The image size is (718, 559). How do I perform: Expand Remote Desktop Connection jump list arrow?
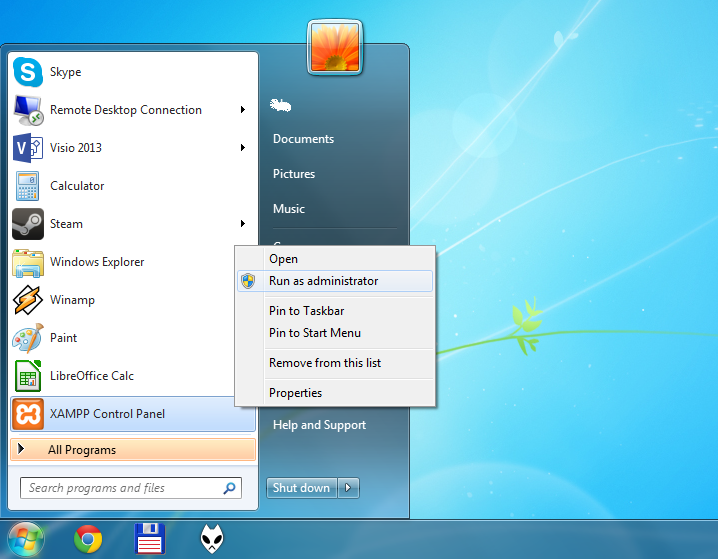click(243, 109)
